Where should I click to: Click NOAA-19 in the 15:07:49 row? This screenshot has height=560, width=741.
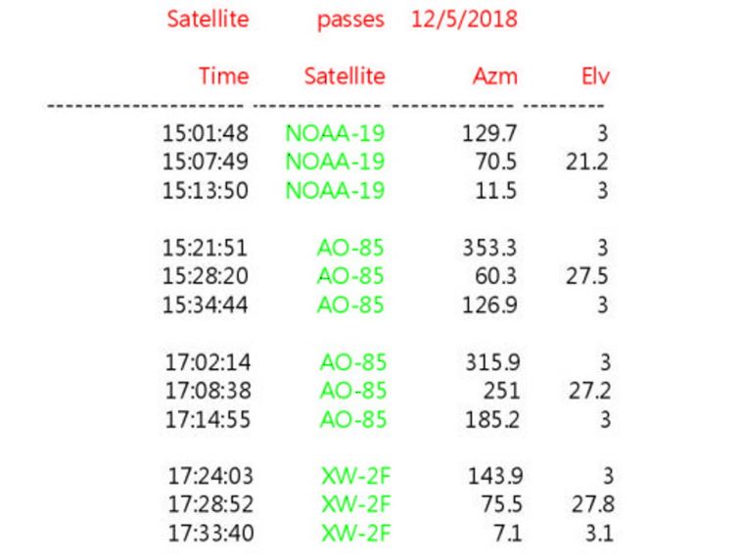click(335, 162)
